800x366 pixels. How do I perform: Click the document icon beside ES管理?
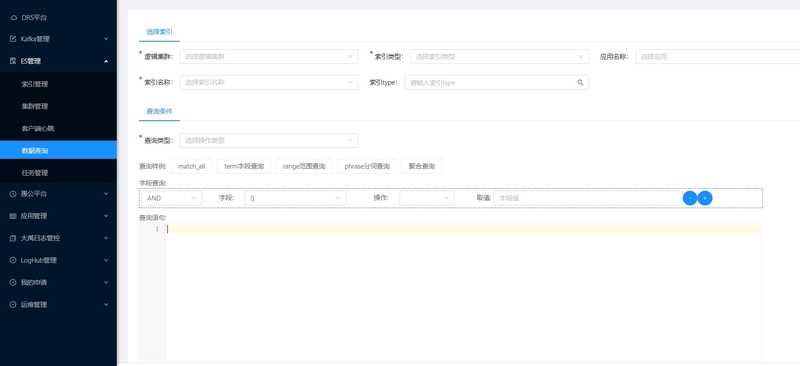click(x=13, y=61)
